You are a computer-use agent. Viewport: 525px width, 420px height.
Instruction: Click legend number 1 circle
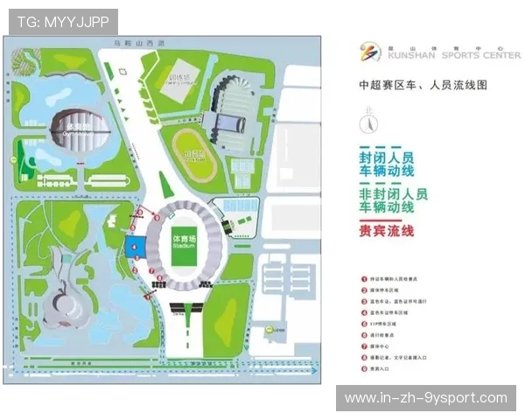pyautogui.click(x=364, y=278)
